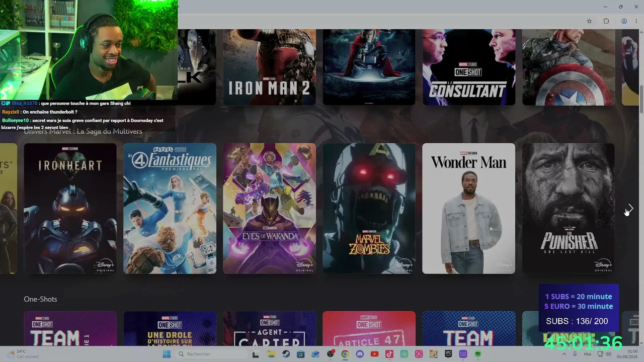The image size is (644, 362).
Task: Open the One-Shot Article 47 card
Action: (x=369, y=329)
